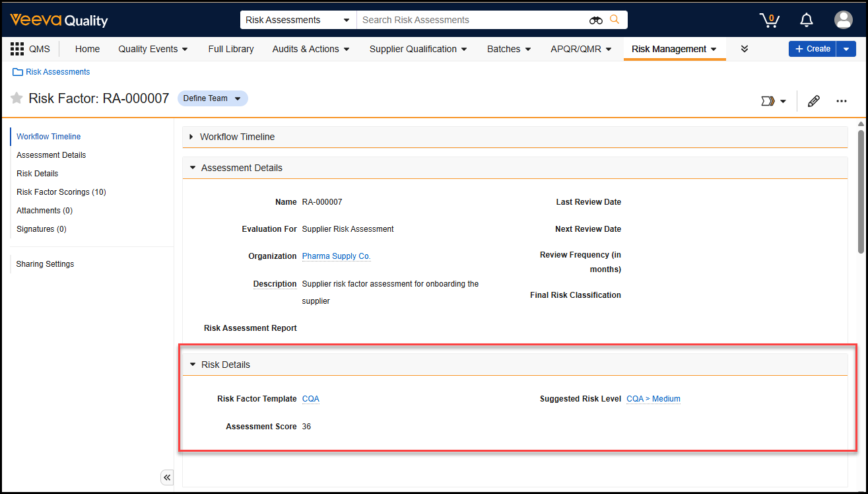
Task: Go to the Full Library tab
Action: 230,49
